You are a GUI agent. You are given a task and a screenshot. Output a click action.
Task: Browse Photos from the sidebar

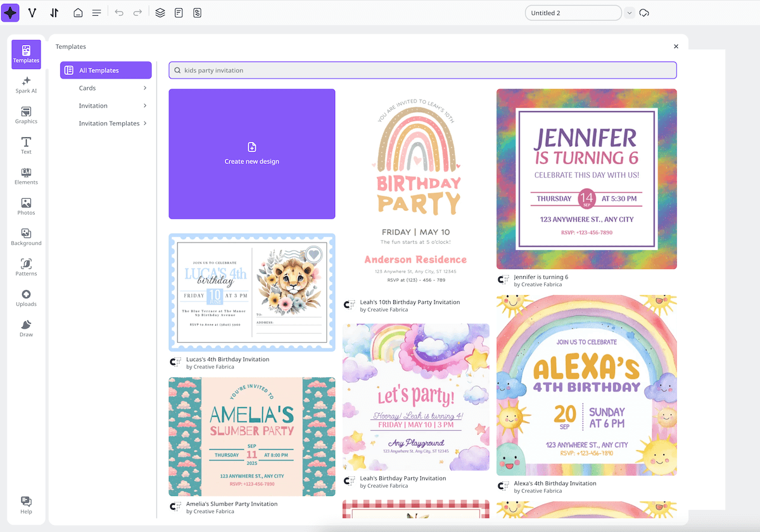pyautogui.click(x=26, y=206)
